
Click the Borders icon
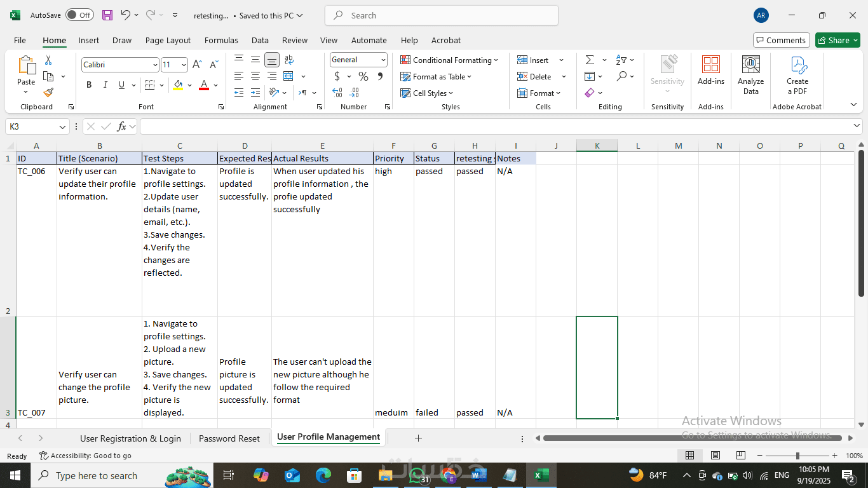click(x=149, y=85)
